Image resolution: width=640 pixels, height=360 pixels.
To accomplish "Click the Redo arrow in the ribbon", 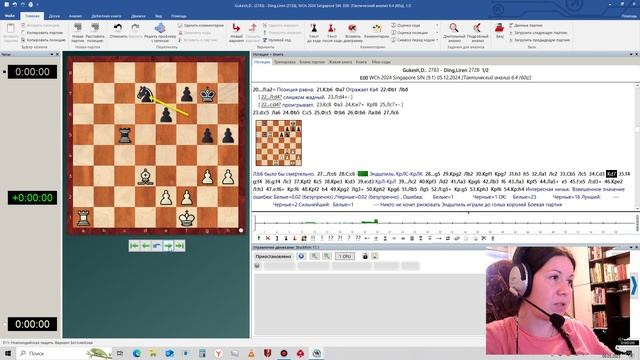I will click(136, 28).
